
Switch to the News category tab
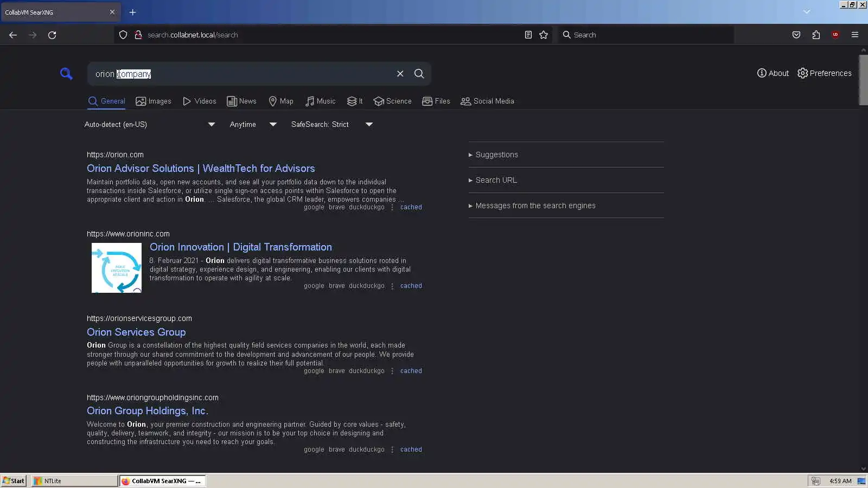coord(241,101)
